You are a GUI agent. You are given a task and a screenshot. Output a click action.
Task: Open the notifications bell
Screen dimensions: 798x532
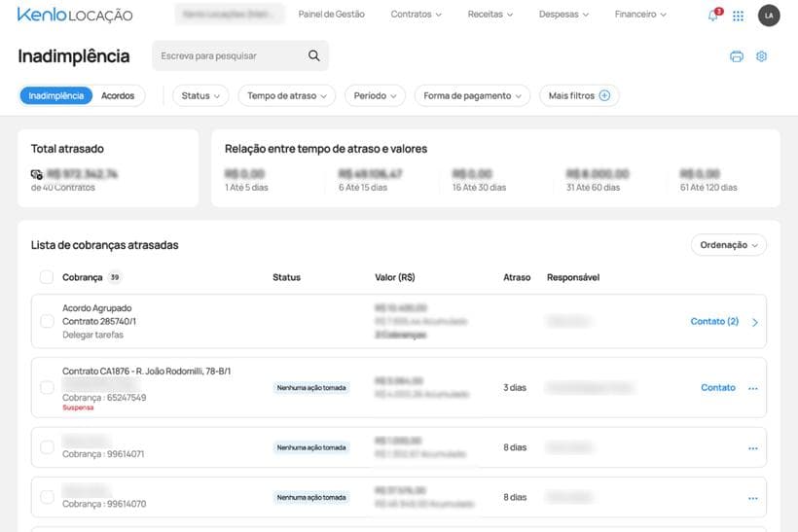[x=713, y=16]
